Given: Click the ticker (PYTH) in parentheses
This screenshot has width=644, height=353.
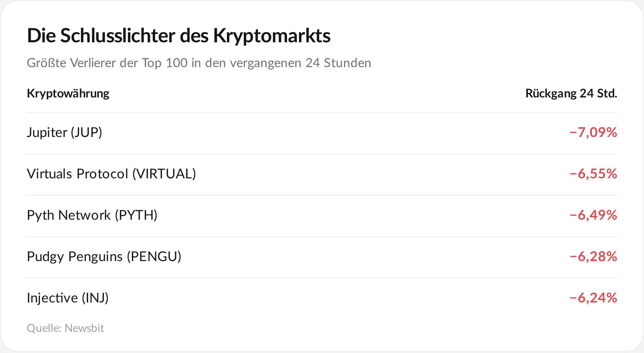Looking at the screenshot, I should 136,215.
